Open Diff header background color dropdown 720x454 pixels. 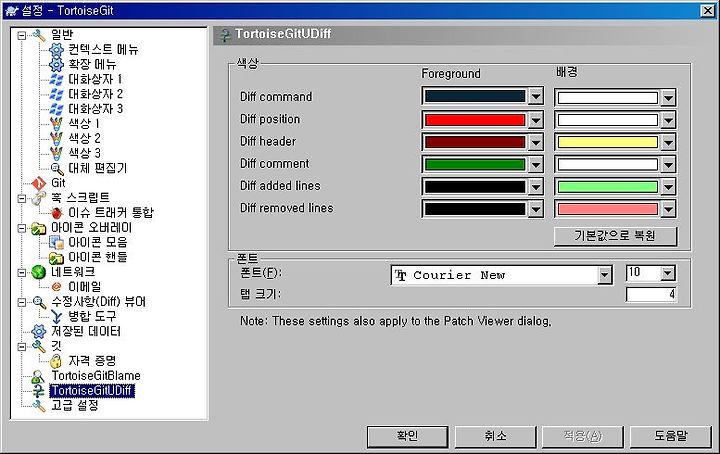pos(668,142)
